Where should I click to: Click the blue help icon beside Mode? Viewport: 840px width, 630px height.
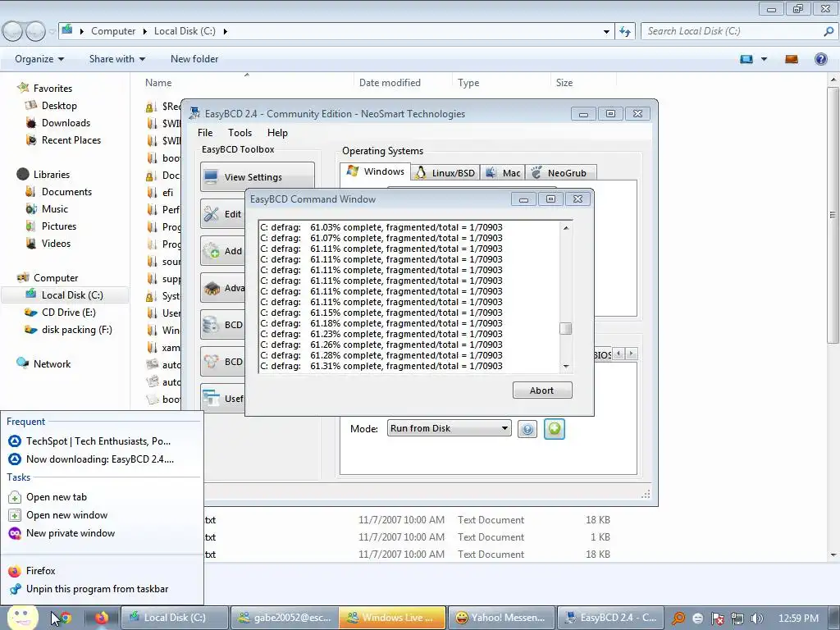(527, 429)
